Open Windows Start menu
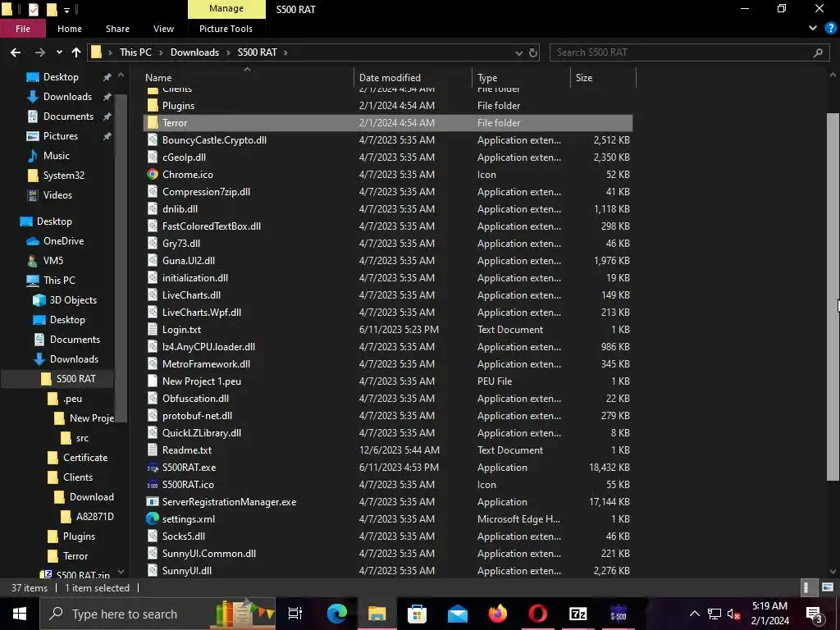Image resolution: width=840 pixels, height=630 pixels. click(20, 614)
